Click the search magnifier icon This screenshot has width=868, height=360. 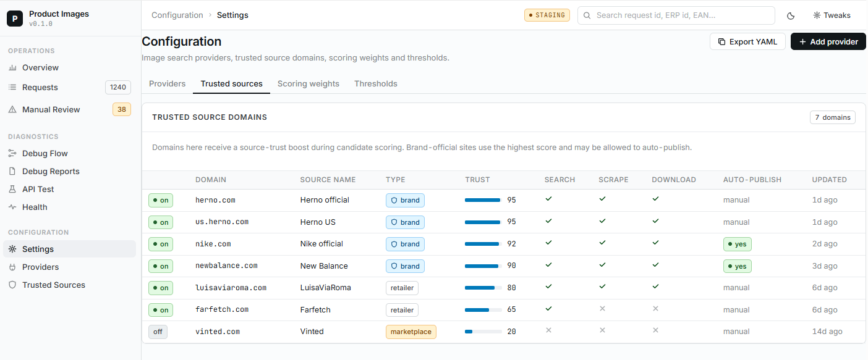587,15
